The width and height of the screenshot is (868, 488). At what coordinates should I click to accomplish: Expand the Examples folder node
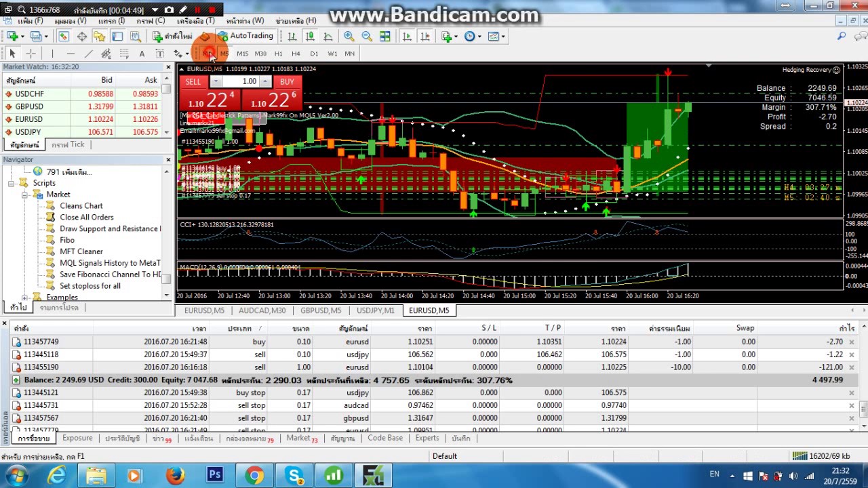(25, 298)
